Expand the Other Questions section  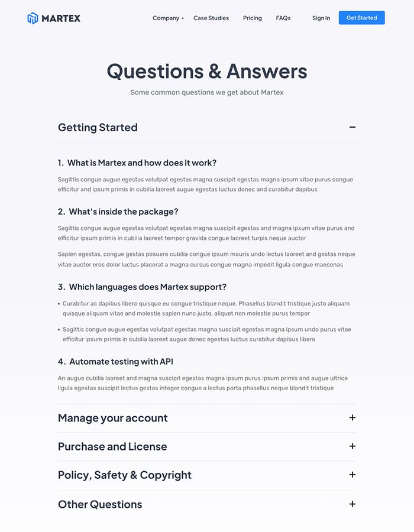100,504
